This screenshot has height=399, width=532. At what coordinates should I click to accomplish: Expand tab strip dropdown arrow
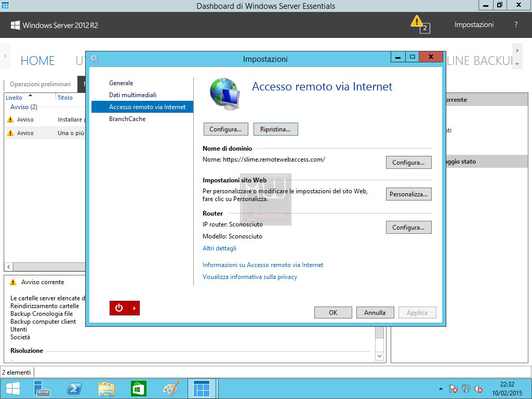pyautogui.click(x=517, y=63)
